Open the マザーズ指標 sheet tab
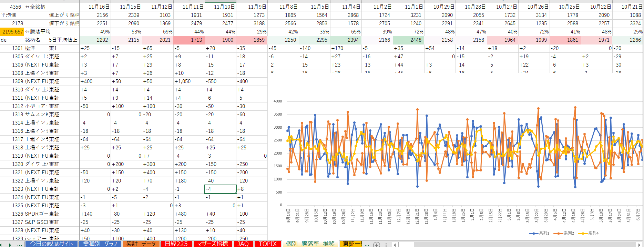The height and width of the screenshot is (247, 644). tap(213, 244)
